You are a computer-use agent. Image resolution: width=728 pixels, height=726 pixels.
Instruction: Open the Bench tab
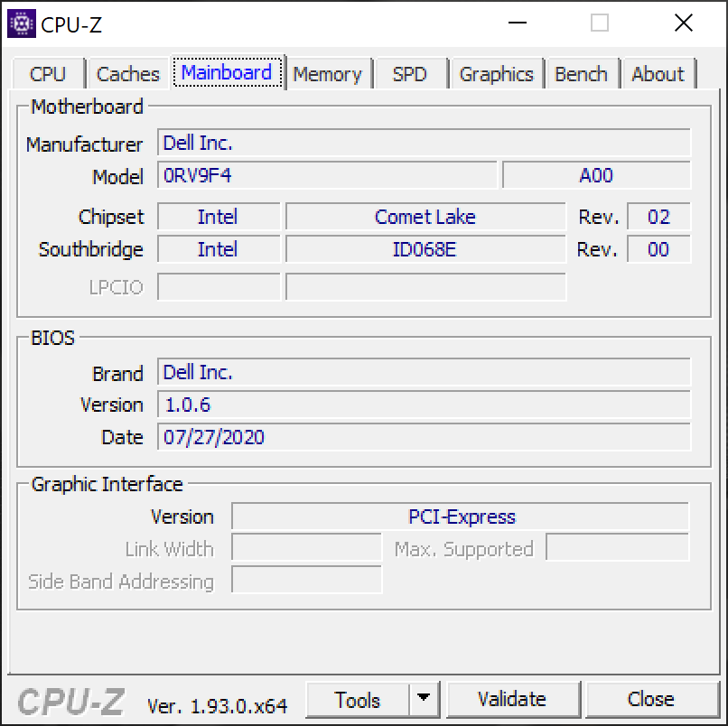582,74
